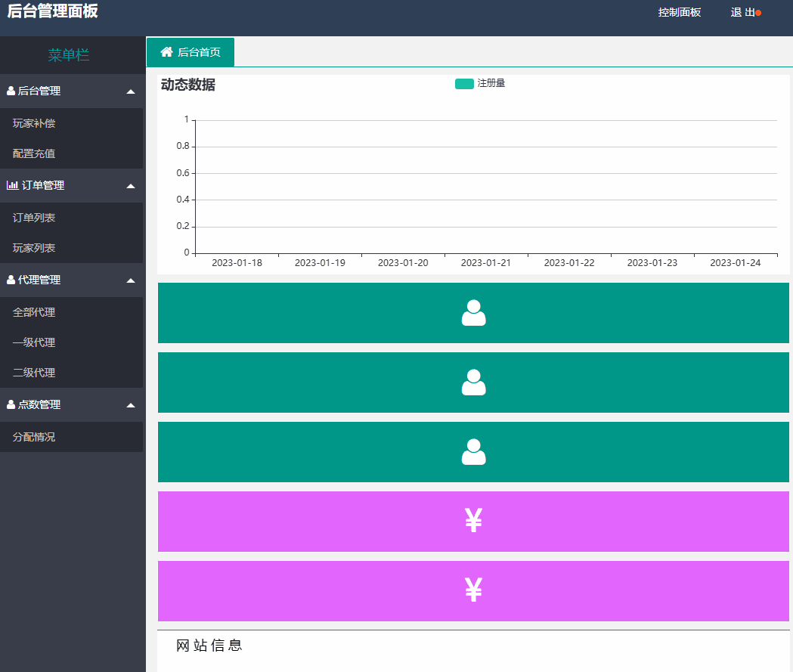
Task: Click the user icon in the bottom teal card
Action: click(x=473, y=452)
